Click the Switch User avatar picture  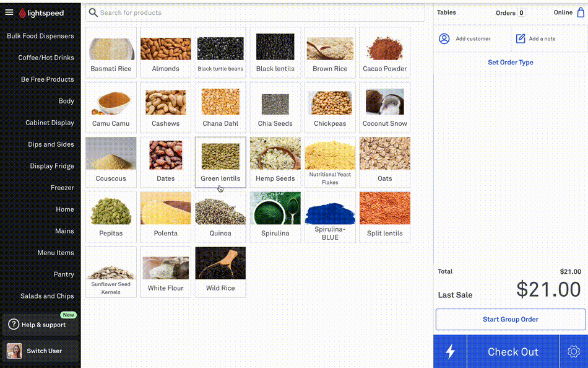coord(14,351)
